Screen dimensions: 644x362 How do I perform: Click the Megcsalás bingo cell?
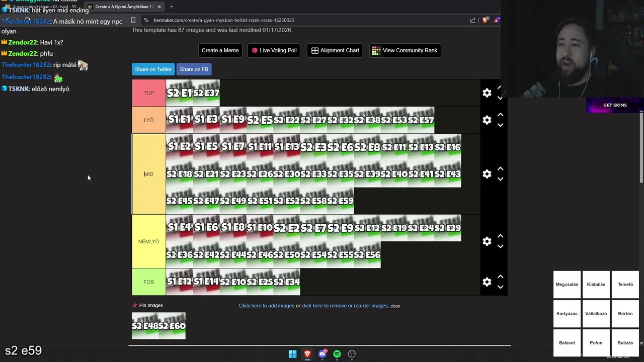[x=567, y=285]
